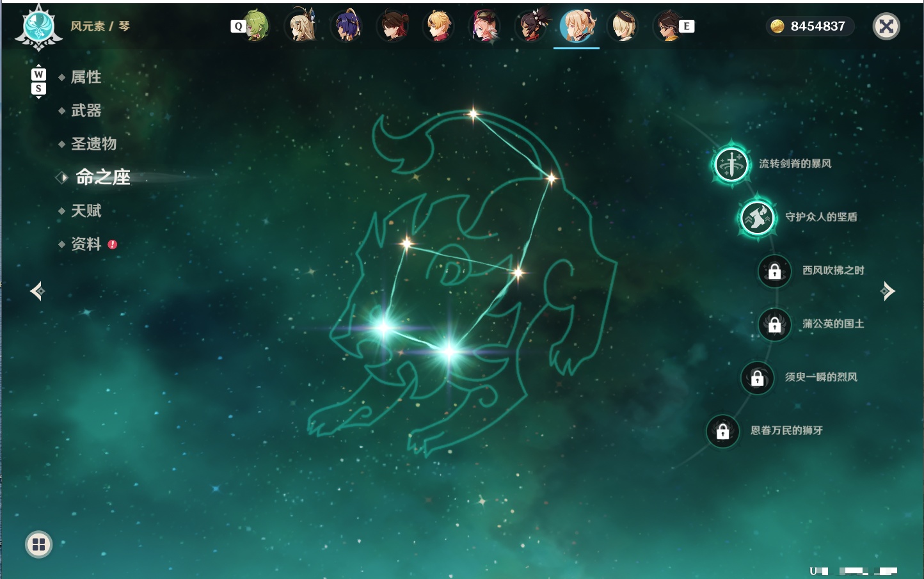Open the 武器 weapon tab
924x579 pixels.
coord(86,111)
